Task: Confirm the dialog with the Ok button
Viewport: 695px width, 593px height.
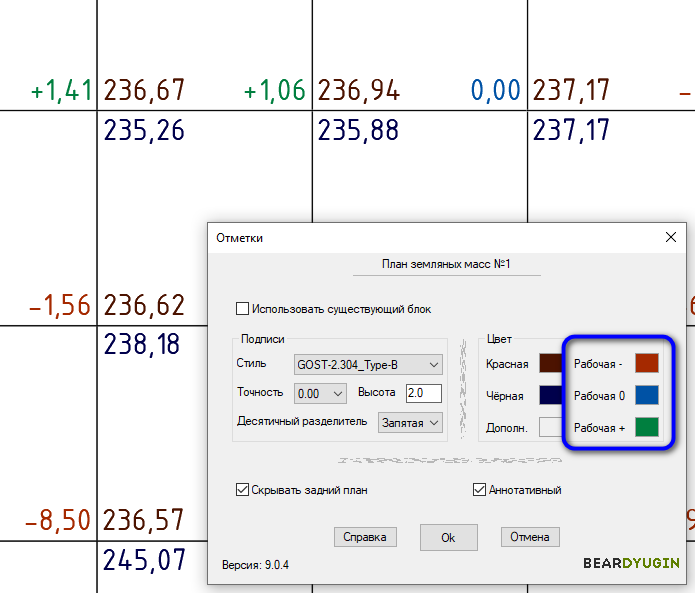Action: (x=448, y=537)
